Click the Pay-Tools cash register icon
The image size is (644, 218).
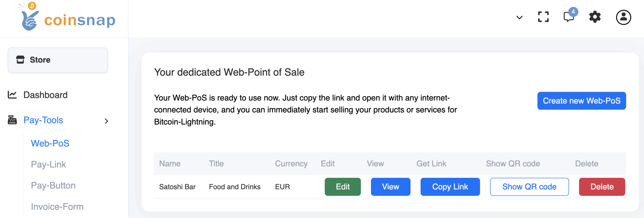[x=12, y=120]
